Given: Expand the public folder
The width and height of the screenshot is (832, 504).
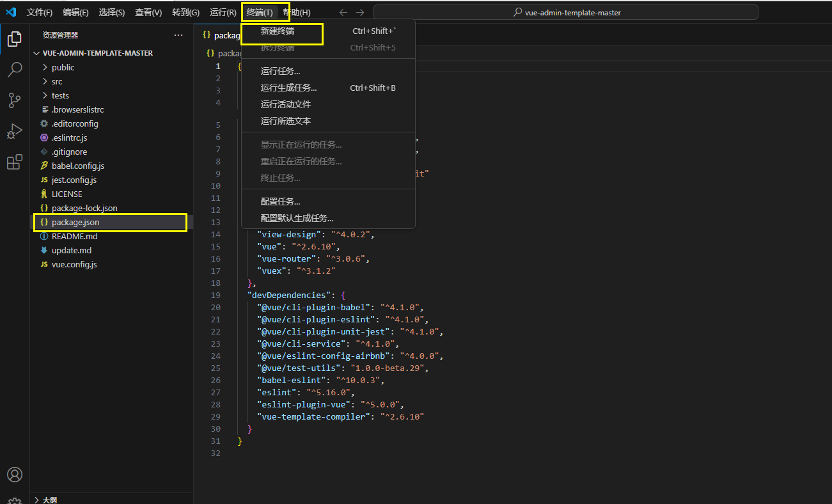Looking at the screenshot, I should (x=44, y=67).
